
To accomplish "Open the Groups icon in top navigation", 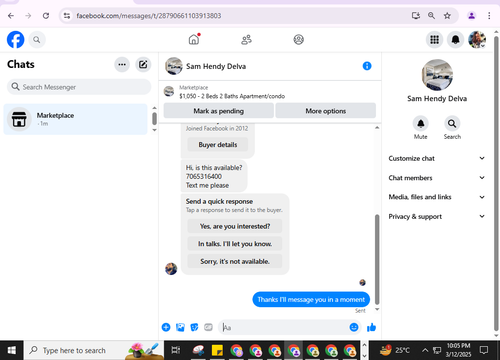I will 299,40.
